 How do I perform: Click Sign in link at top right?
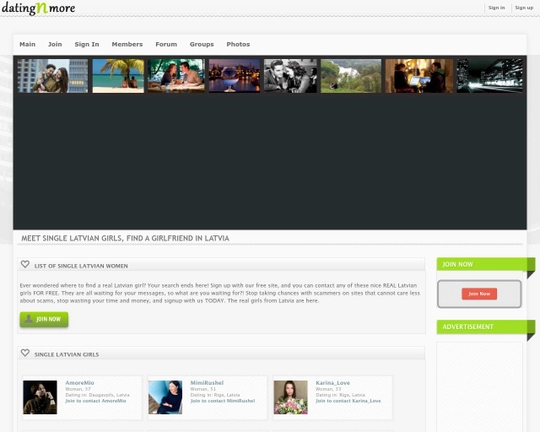tap(497, 8)
